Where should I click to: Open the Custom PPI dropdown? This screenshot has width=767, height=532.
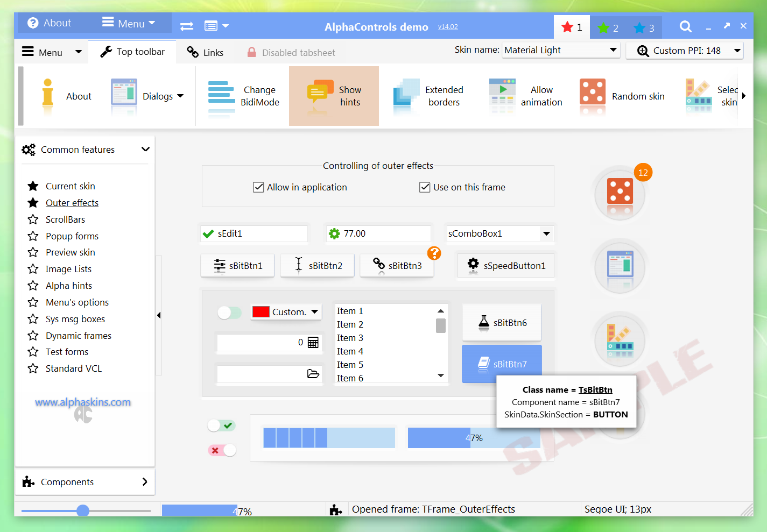(x=737, y=51)
